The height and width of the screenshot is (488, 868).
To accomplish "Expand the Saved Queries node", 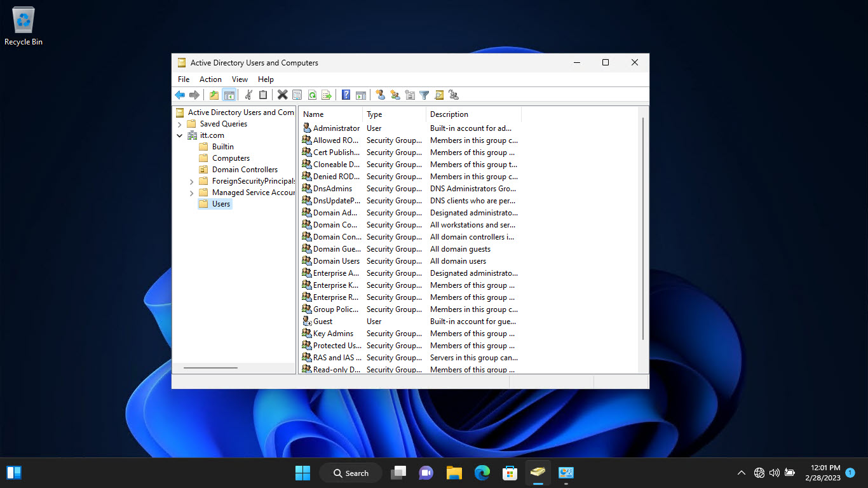I will [x=180, y=123].
